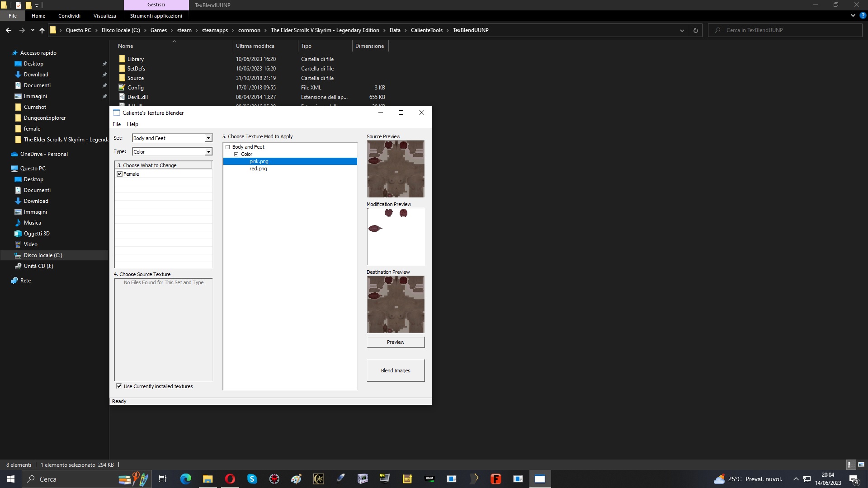Click the Source Preview thumbnail
Image resolution: width=868 pixels, height=488 pixels.
[x=396, y=169]
